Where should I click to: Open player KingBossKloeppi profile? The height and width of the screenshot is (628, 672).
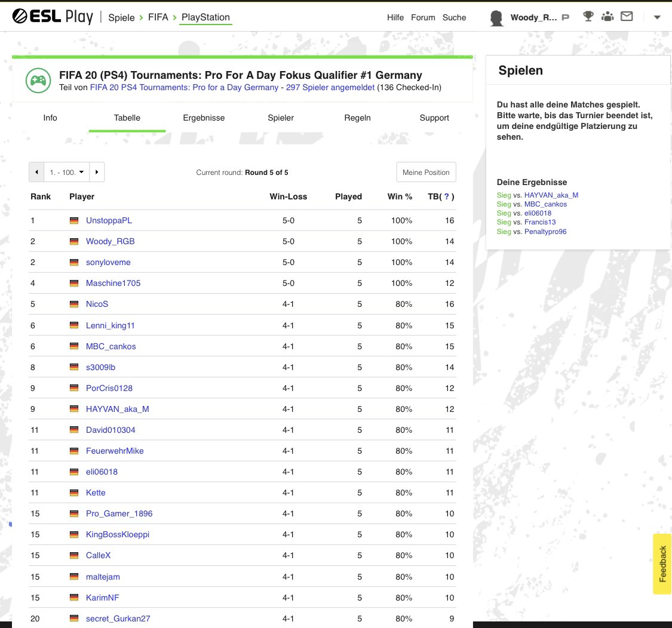point(118,535)
